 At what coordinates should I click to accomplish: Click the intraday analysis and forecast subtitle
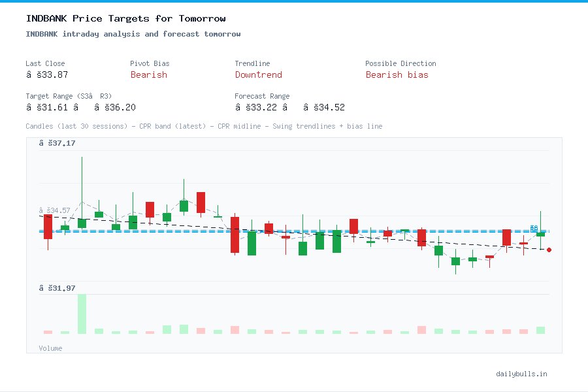(x=133, y=34)
